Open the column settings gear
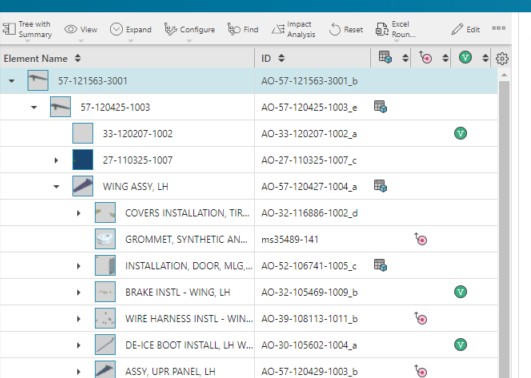 (502, 59)
